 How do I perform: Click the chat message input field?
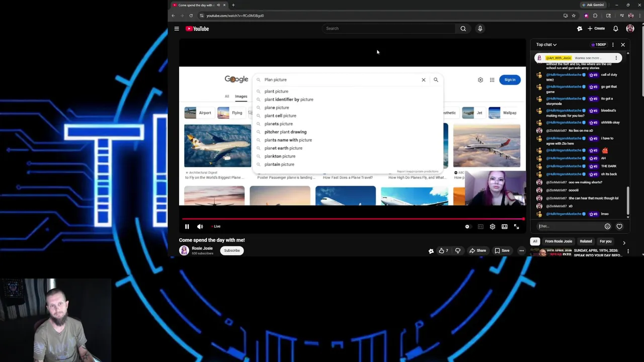point(569,226)
